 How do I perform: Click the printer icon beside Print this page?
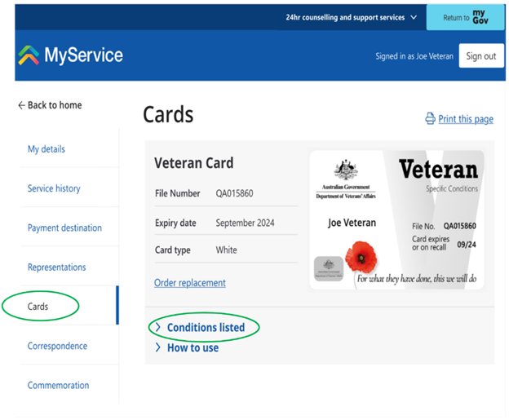coord(430,119)
